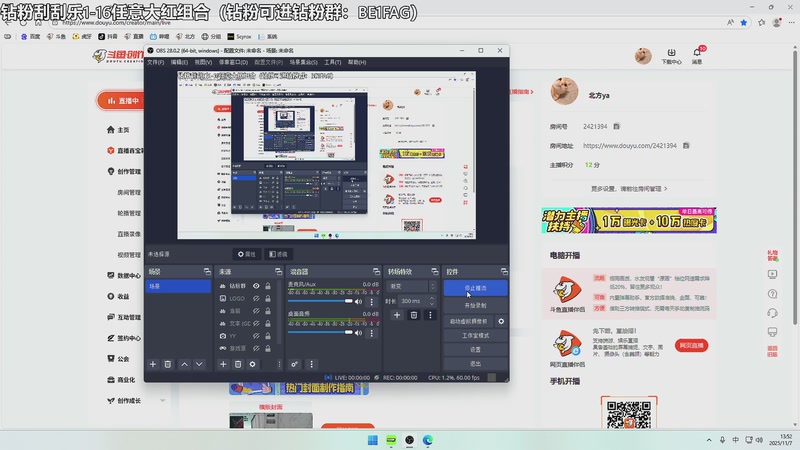
Task: Open File menu in OBS
Action: tap(156, 62)
